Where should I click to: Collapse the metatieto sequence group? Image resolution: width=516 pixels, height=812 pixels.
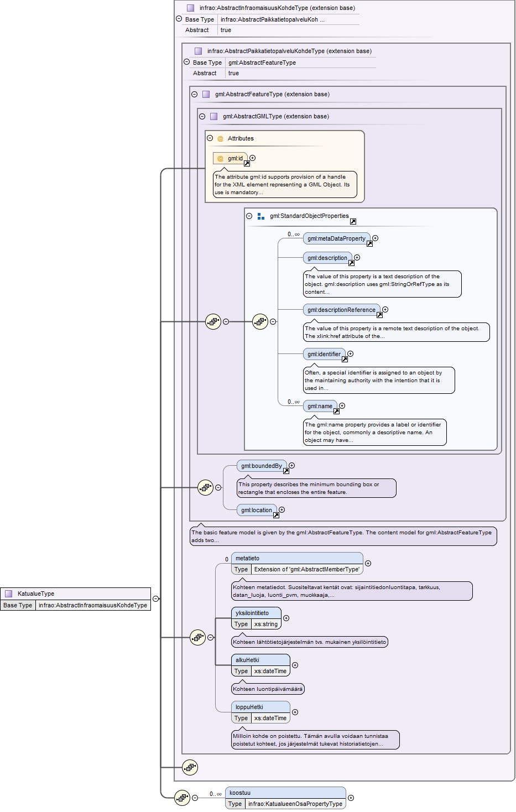[210, 637]
